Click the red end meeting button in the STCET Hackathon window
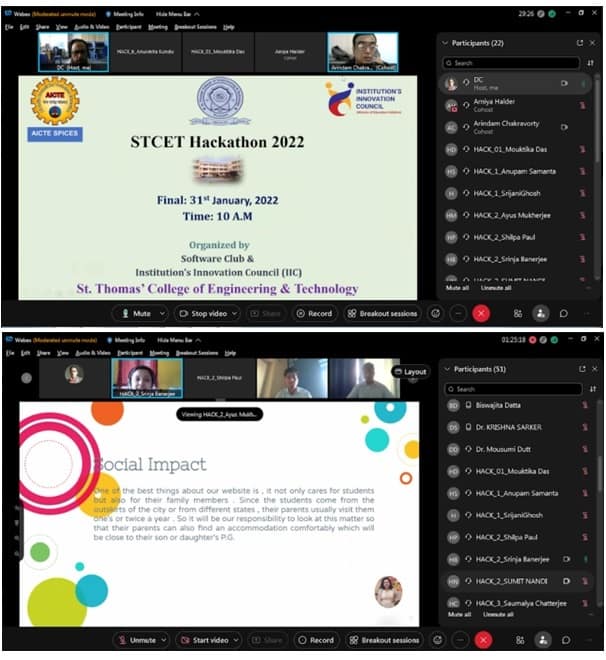The width and height of the screenshot is (606, 660). click(x=481, y=314)
